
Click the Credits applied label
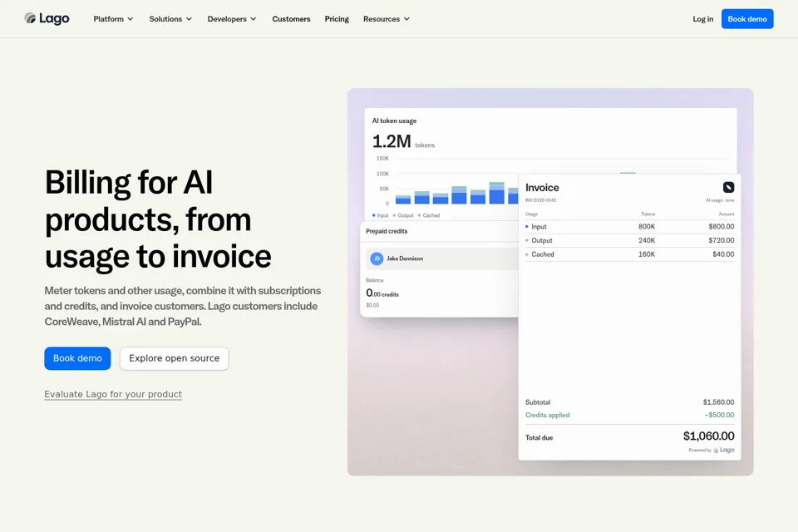tap(547, 415)
